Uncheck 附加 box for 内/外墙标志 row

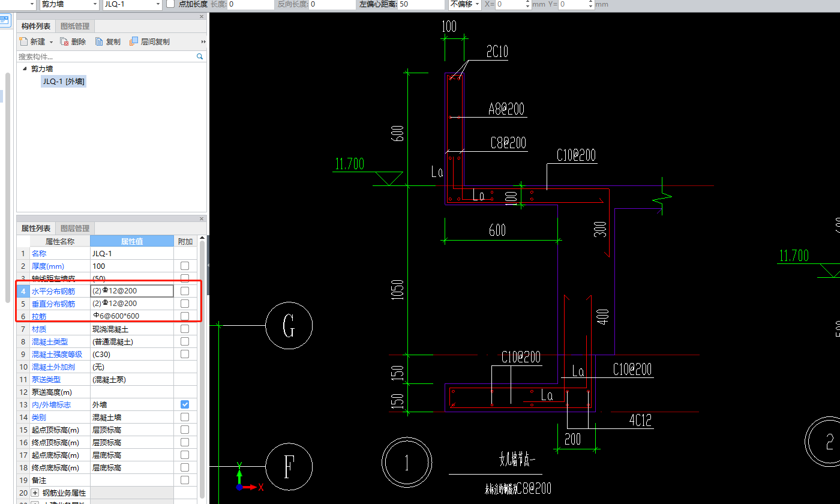click(x=185, y=404)
